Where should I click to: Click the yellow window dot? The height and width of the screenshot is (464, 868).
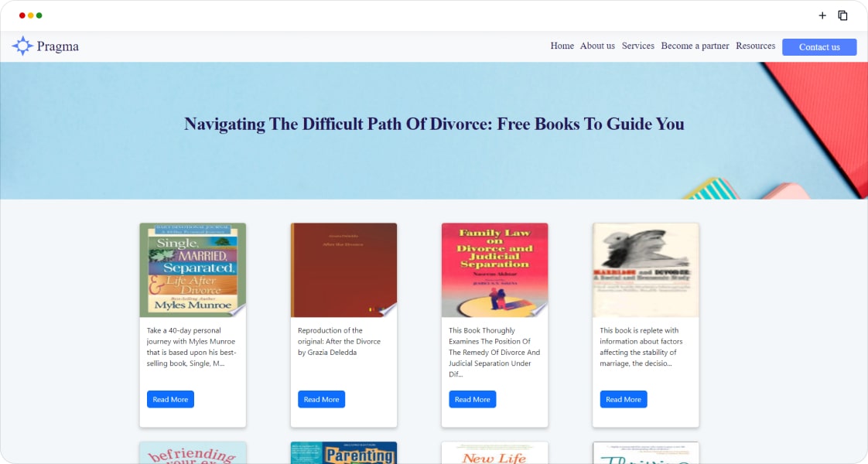[x=30, y=15]
